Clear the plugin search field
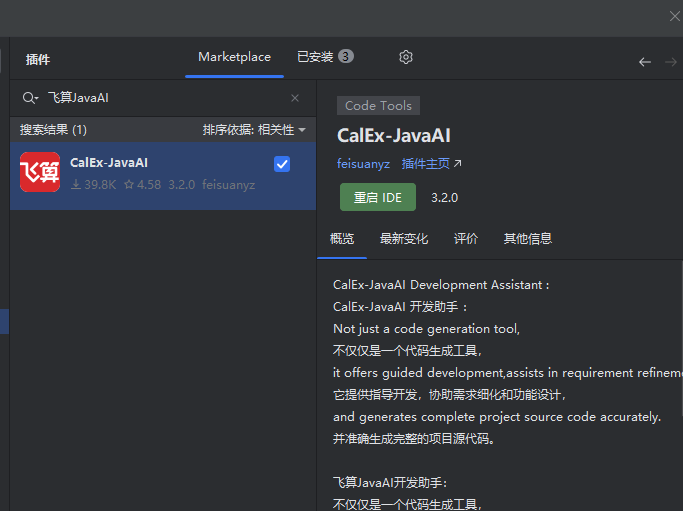Viewport: 683px width, 511px height. [x=295, y=98]
